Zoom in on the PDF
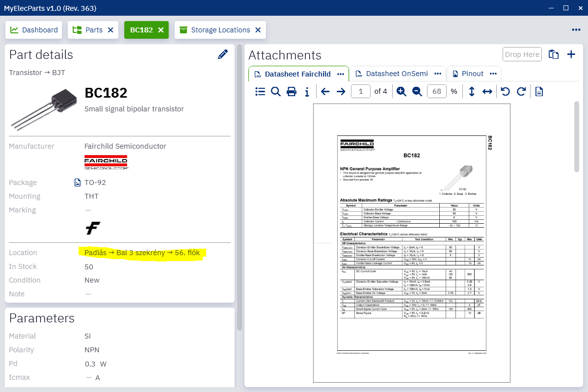 click(401, 91)
